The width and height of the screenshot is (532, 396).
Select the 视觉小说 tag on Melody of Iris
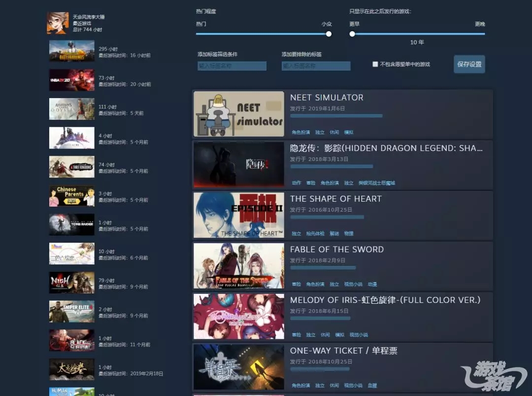point(359,335)
